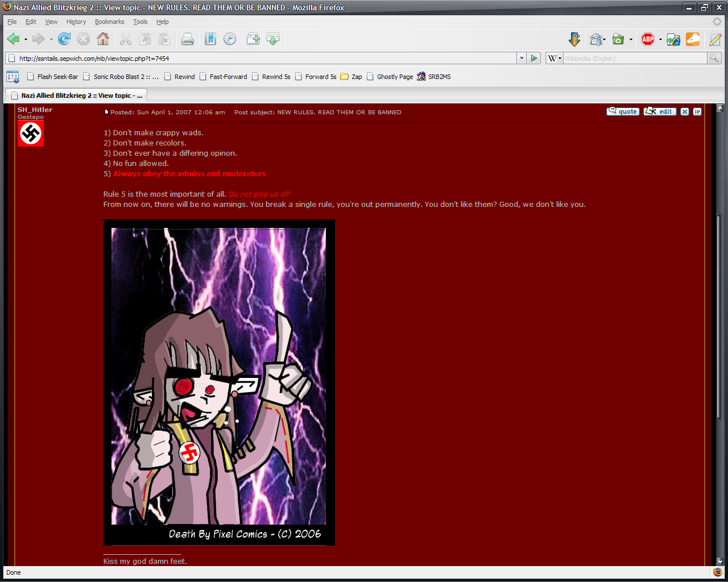The width and height of the screenshot is (728, 582).
Task: Open the Tools menu
Action: coord(140,22)
